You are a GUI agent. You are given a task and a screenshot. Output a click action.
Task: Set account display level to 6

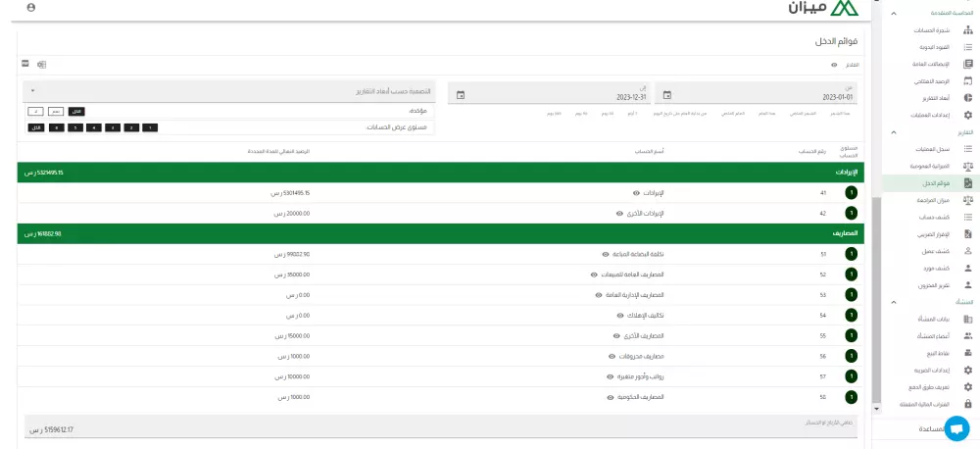click(x=56, y=127)
